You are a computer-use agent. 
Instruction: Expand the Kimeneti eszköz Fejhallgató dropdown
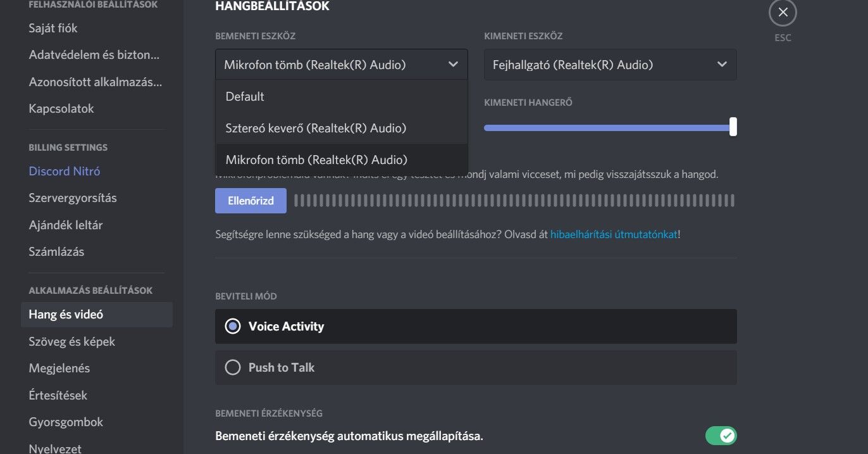point(611,65)
